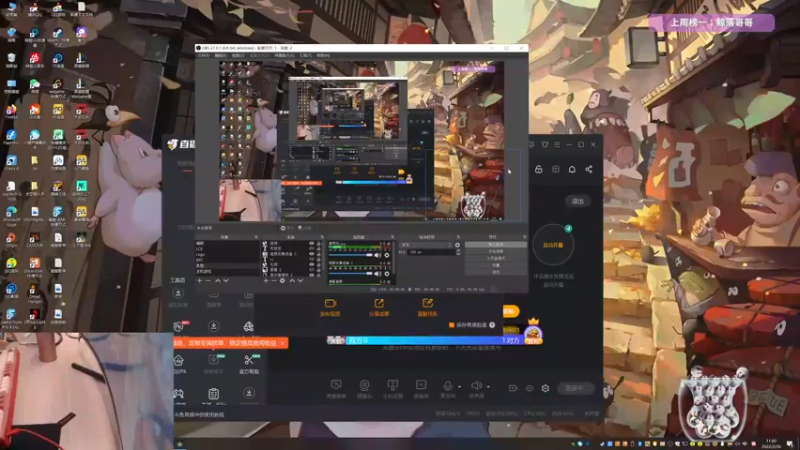Mute the second OBS audio mixer channel
Screen dimensions: 800x450
pyautogui.click(x=378, y=274)
